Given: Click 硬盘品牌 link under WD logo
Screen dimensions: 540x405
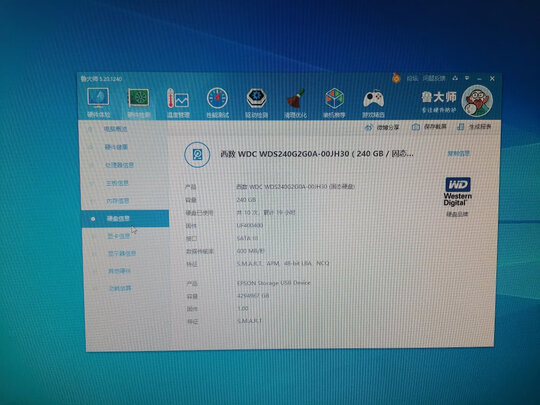Looking at the screenshot, I should point(457,214).
